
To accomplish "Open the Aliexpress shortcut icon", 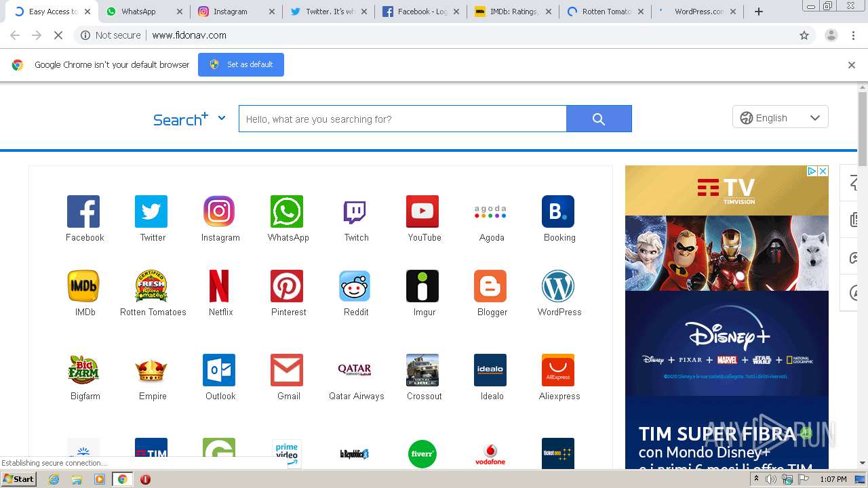I will coord(558,370).
